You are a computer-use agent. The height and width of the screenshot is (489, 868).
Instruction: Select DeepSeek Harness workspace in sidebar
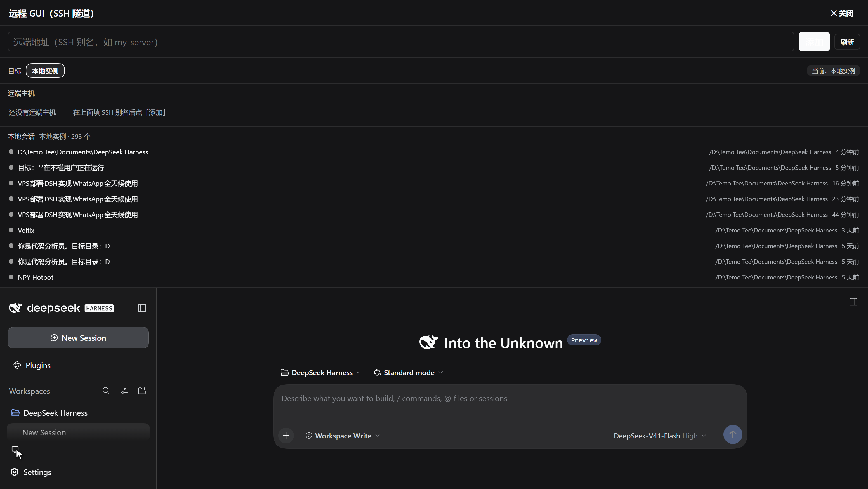click(78, 413)
